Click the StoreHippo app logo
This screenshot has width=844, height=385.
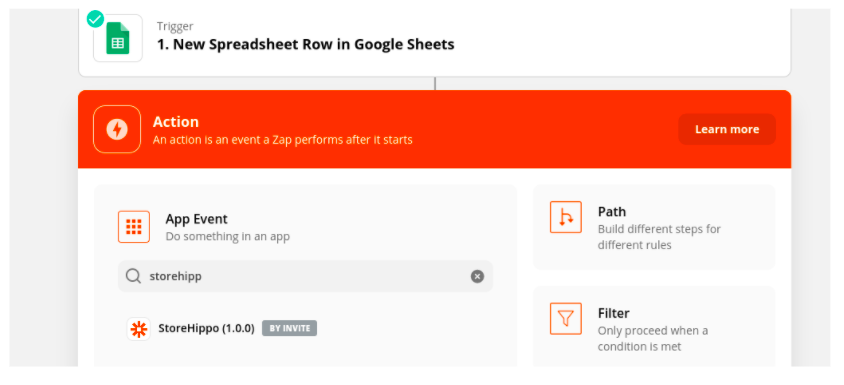(138, 328)
